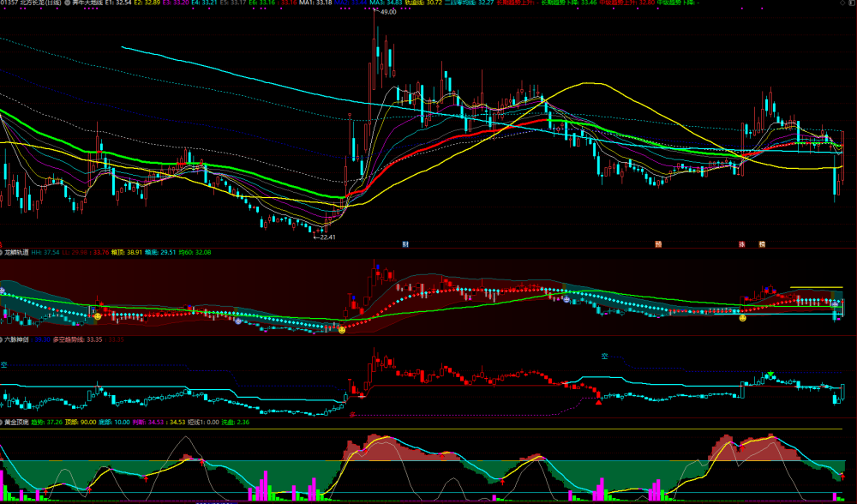
Task: Click the 洗盘: 2.36 value
Action: [235, 422]
